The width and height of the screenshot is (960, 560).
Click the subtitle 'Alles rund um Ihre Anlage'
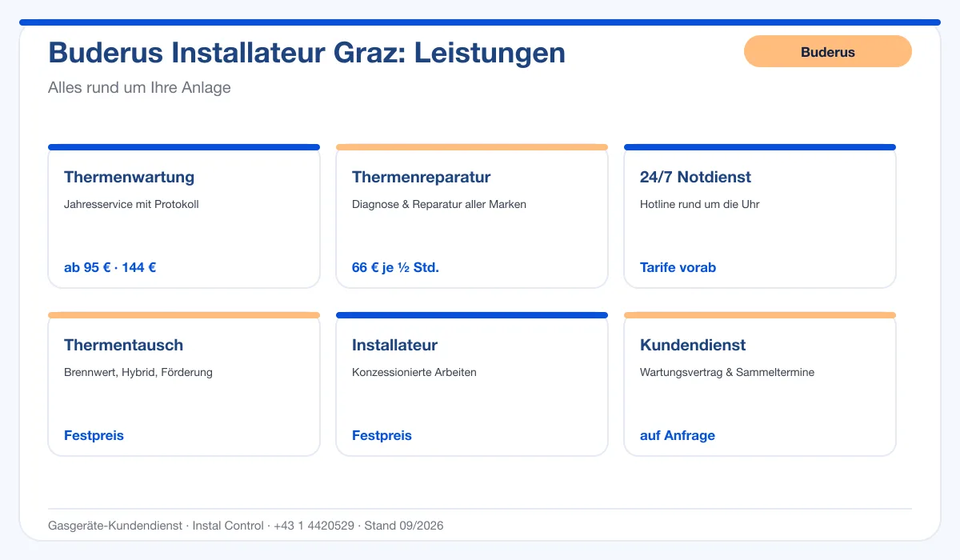139,87
